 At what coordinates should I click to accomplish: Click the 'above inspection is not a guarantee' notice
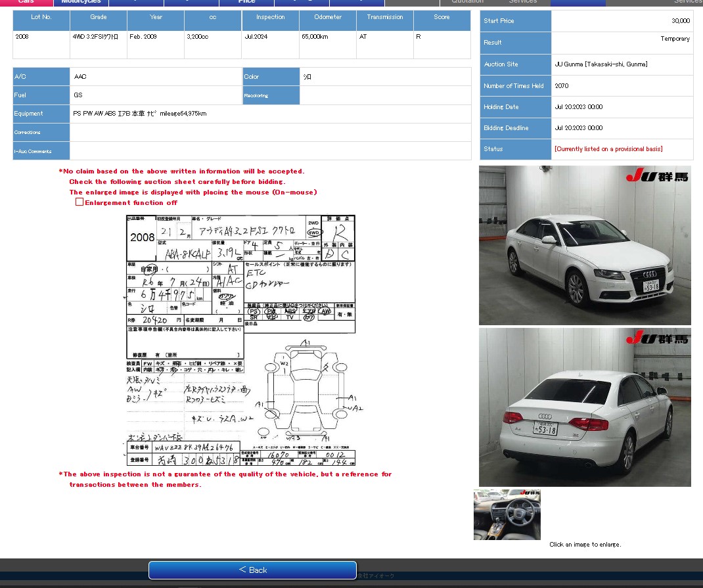click(x=225, y=479)
